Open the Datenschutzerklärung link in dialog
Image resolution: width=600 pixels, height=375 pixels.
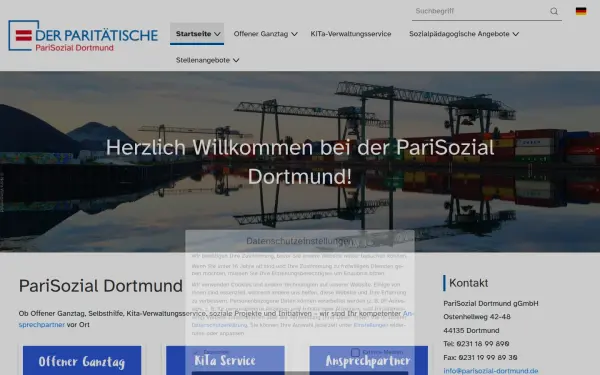(x=220, y=325)
